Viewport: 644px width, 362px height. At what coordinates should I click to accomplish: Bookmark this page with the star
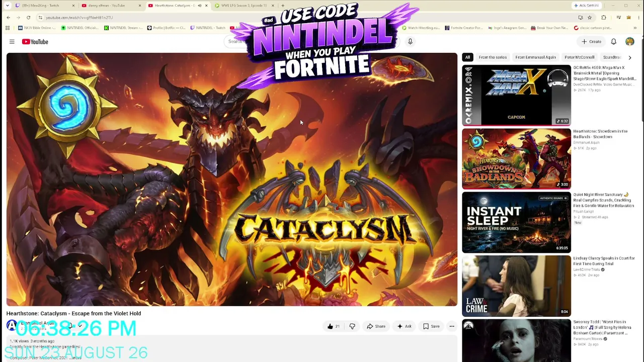pyautogui.click(x=590, y=18)
